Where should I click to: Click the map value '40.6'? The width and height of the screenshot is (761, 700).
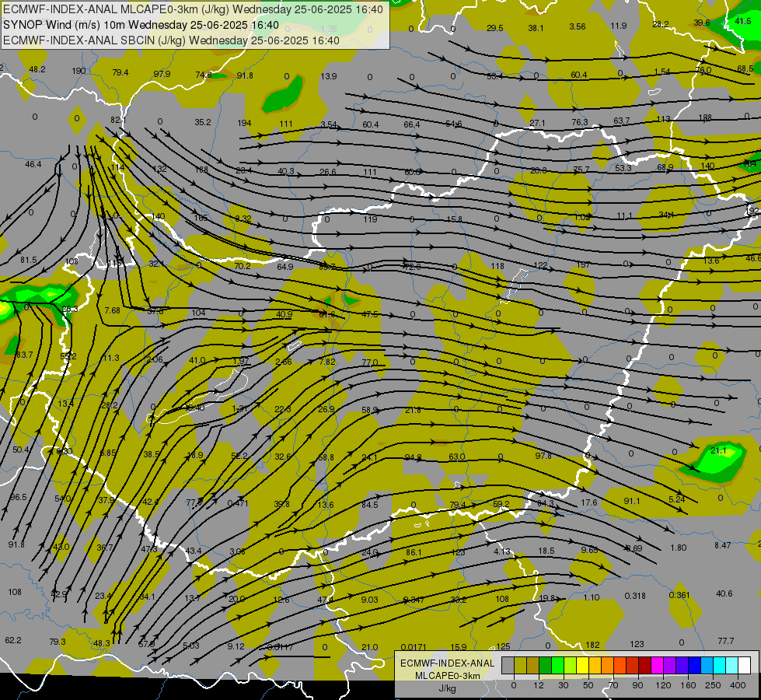(724, 593)
